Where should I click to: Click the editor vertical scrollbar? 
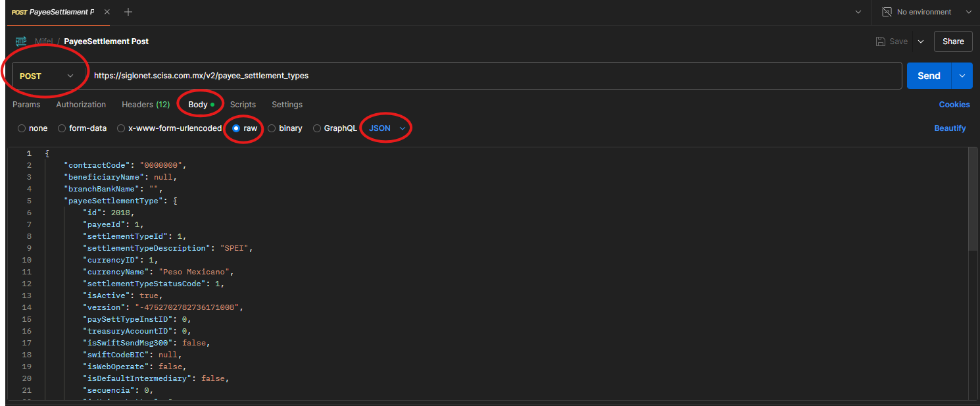pyautogui.click(x=973, y=197)
